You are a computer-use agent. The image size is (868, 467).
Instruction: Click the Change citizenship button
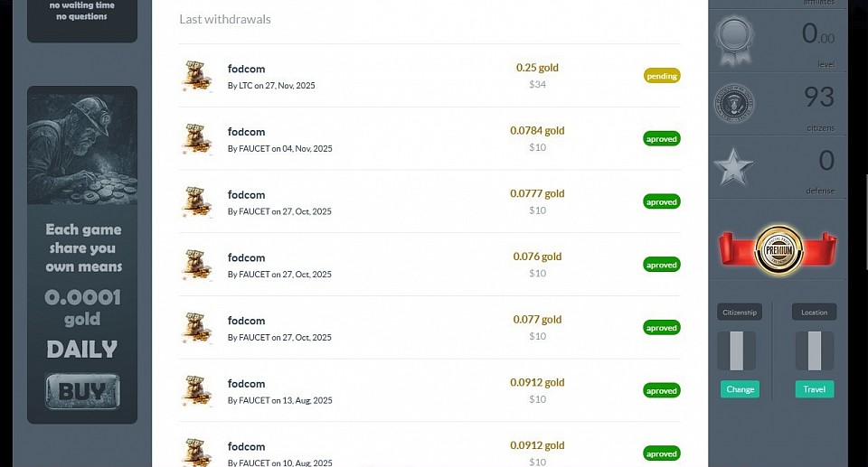(740, 389)
